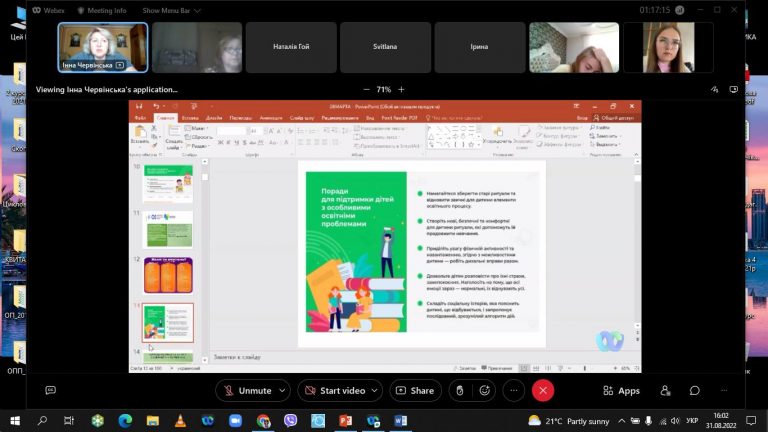Open the reactions smiley icon
This screenshot has height=432, width=768.
click(484, 390)
